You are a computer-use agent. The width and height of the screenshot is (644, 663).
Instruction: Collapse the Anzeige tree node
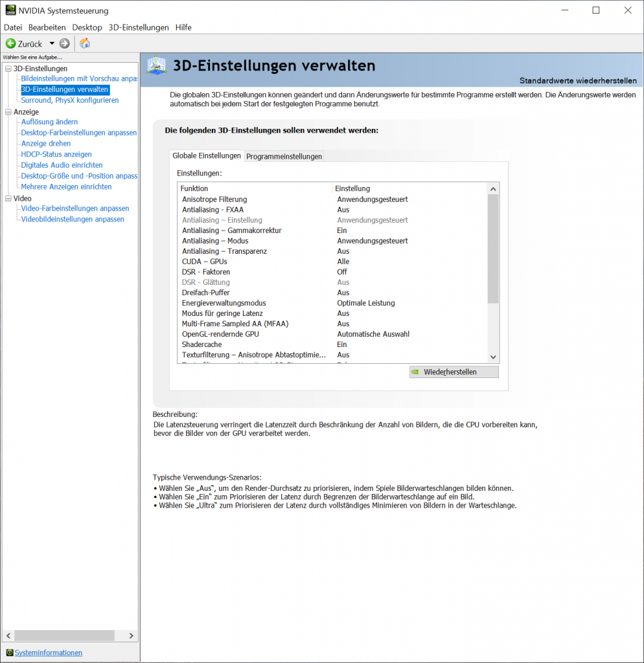[x=8, y=112]
